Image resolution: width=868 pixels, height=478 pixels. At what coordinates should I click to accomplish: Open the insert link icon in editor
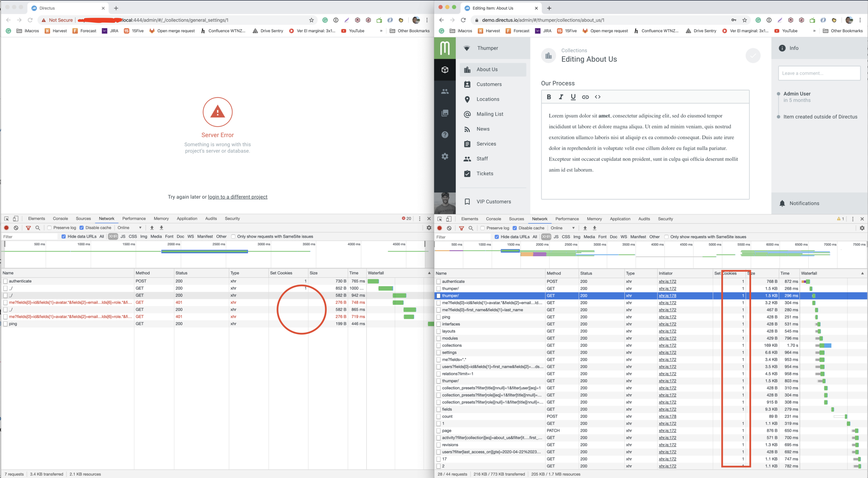click(x=586, y=97)
